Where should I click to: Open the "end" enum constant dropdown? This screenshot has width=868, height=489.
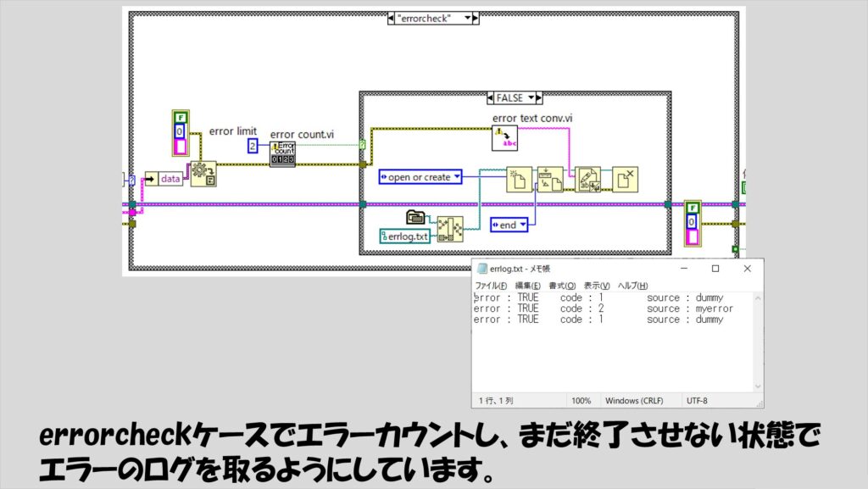click(x=522, y=225)
